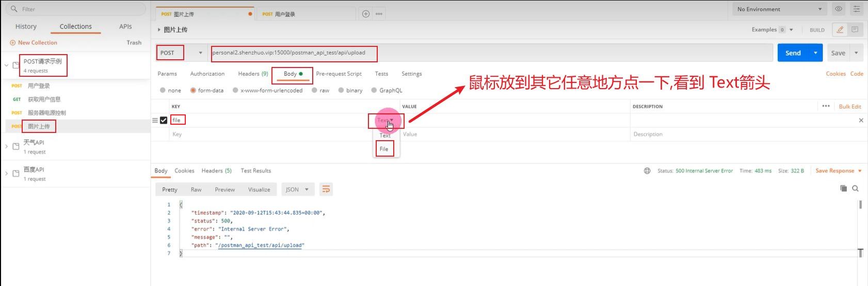
Task: Click the response body vertical scrollbar
Action: [860, 205]
